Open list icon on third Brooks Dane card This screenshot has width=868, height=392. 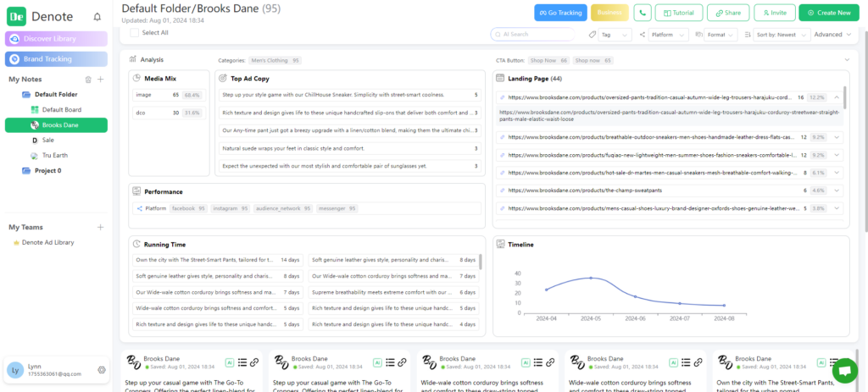tap(538, 362)
